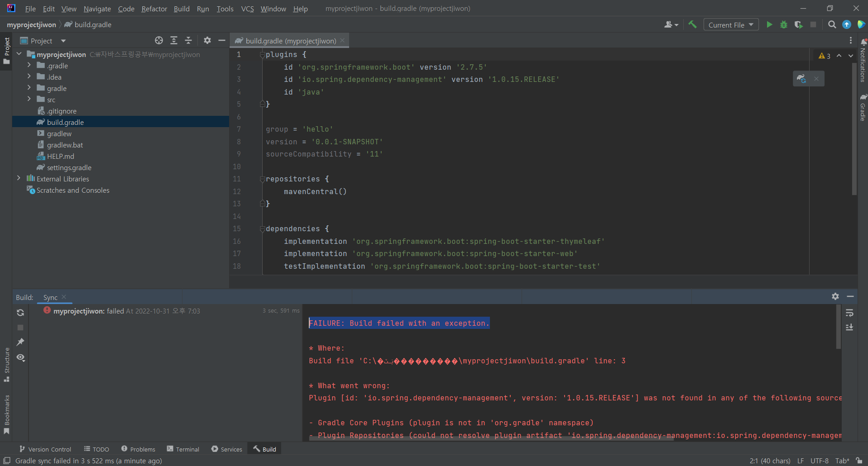This screenshot has width=868, height=466.
Task: Run the current file with green play button
Action: 769,24
